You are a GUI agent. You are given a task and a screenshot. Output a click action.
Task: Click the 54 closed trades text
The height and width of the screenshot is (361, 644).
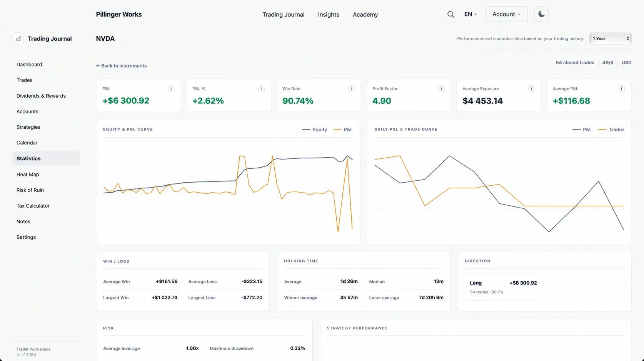pyautogui.click(x=575, y=63)
